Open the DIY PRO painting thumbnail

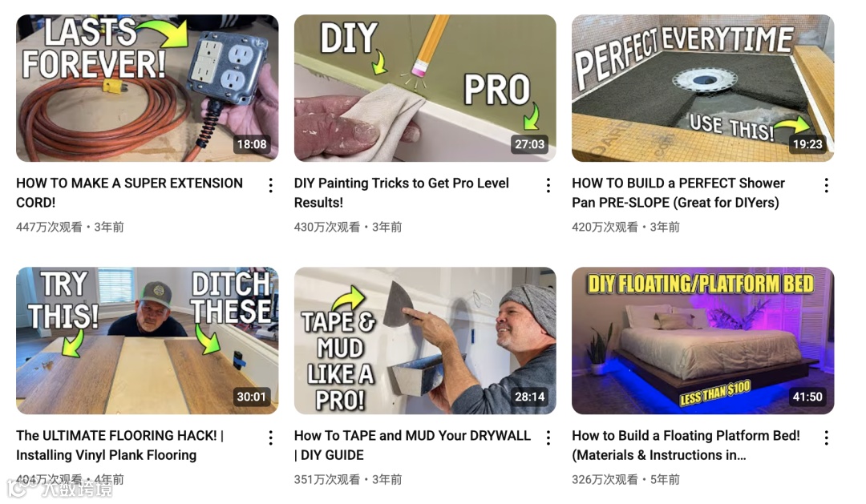425,88
